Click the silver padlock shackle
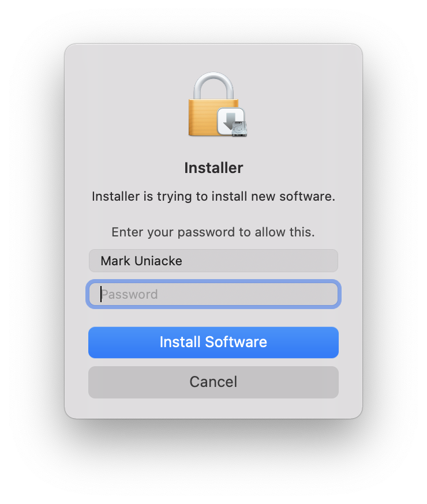427x504 pixels. tap(213, 85)
